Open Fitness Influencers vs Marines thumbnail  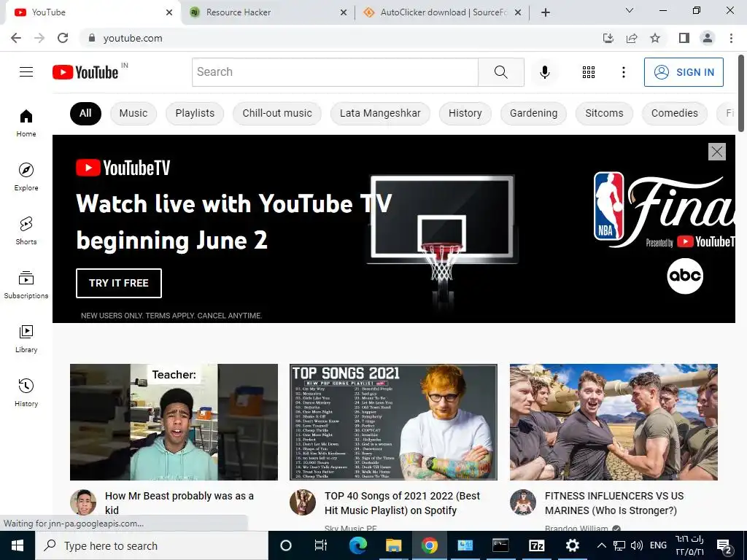[x=614, y=422]
